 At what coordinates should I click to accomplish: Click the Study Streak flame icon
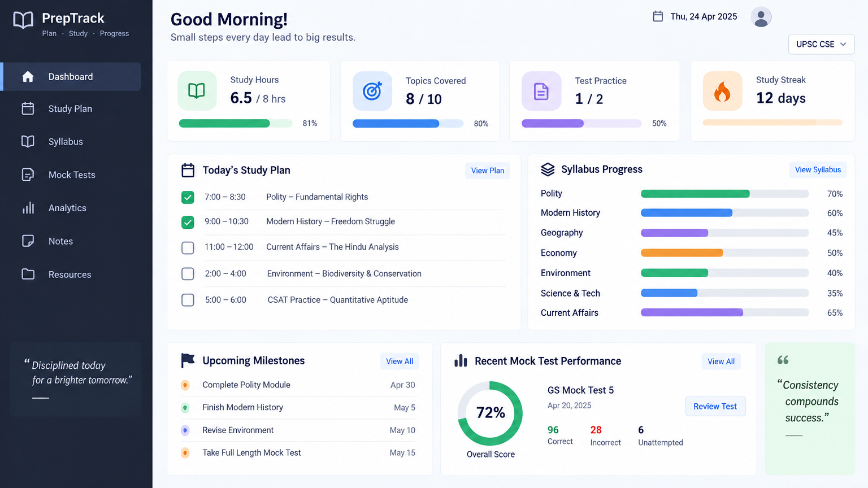point(722,91)
